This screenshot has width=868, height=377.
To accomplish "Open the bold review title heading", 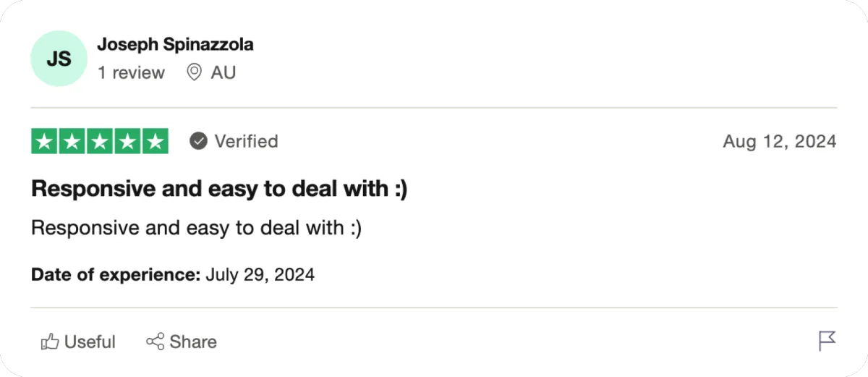I will (219, 189).
